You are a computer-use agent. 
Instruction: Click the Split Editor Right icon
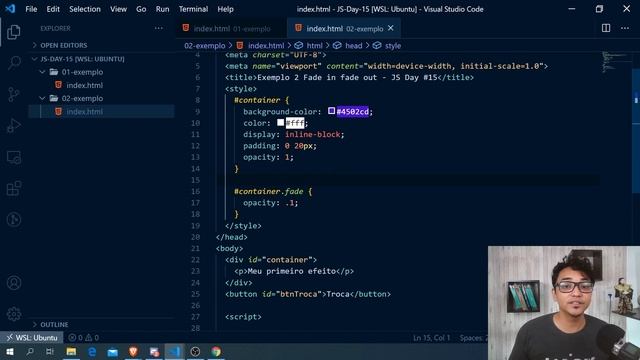606,28
